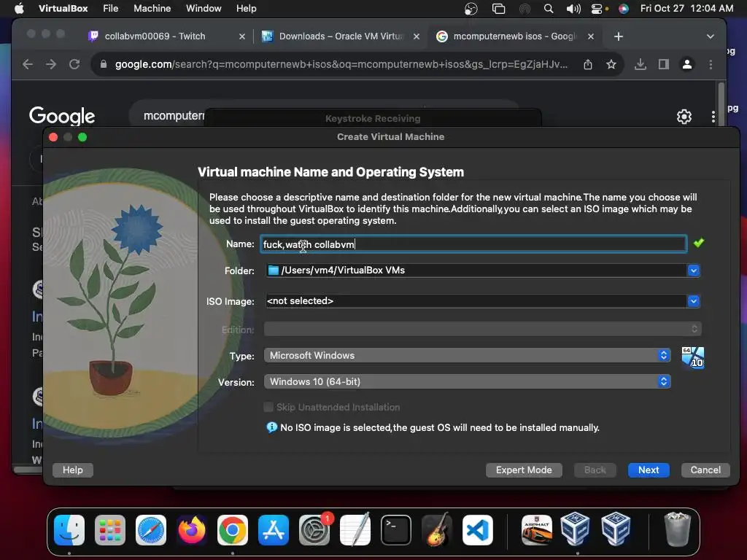747x560 pixels.
Task: Open Finder from the dock
Action: click(x=69, y=529)
